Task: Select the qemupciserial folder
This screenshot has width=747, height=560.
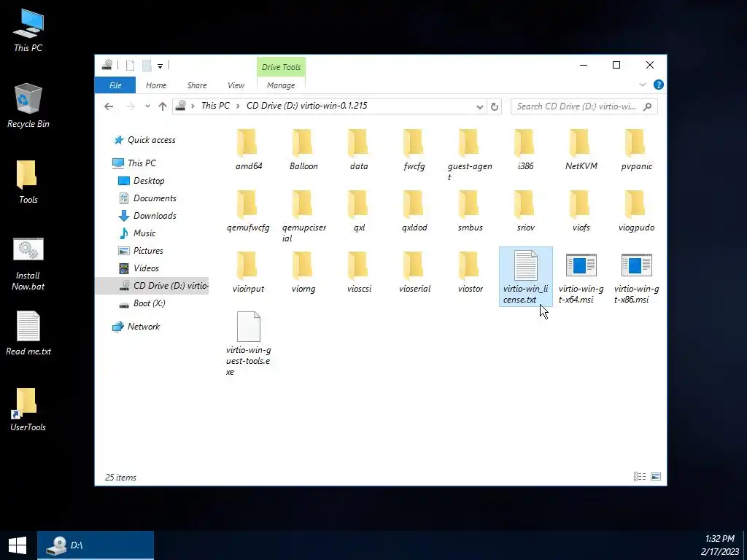Action: [x=303, y=216]
